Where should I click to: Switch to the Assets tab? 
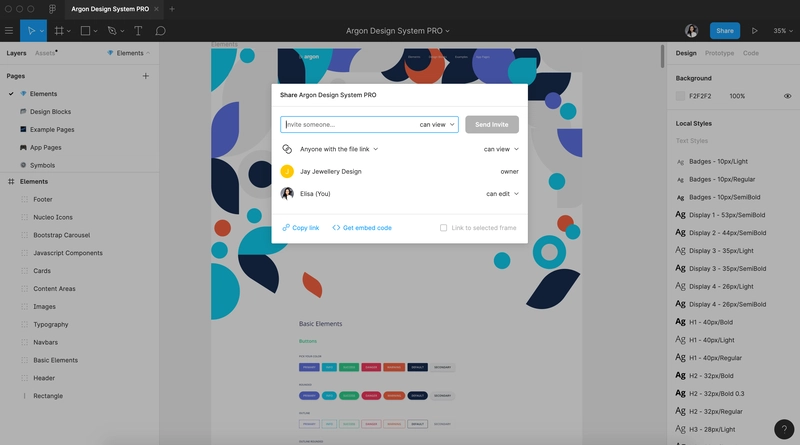(x=45, y=53)
